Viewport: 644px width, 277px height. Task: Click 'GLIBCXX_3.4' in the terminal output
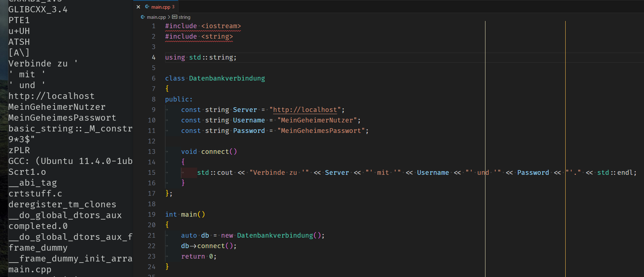pyautogui.click(x=38, y=9)
